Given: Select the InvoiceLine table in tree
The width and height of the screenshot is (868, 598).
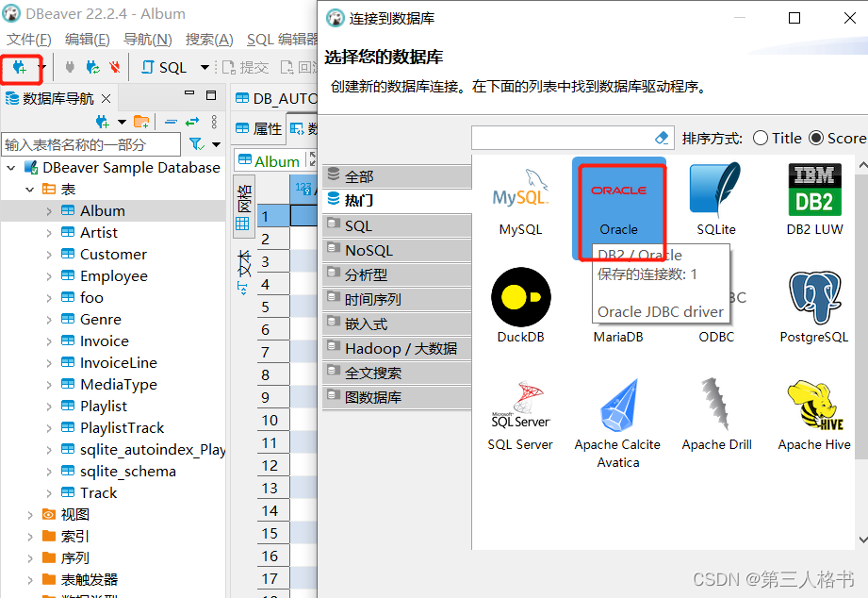Looking at the screenshot, I should click(x=119, y=362).
